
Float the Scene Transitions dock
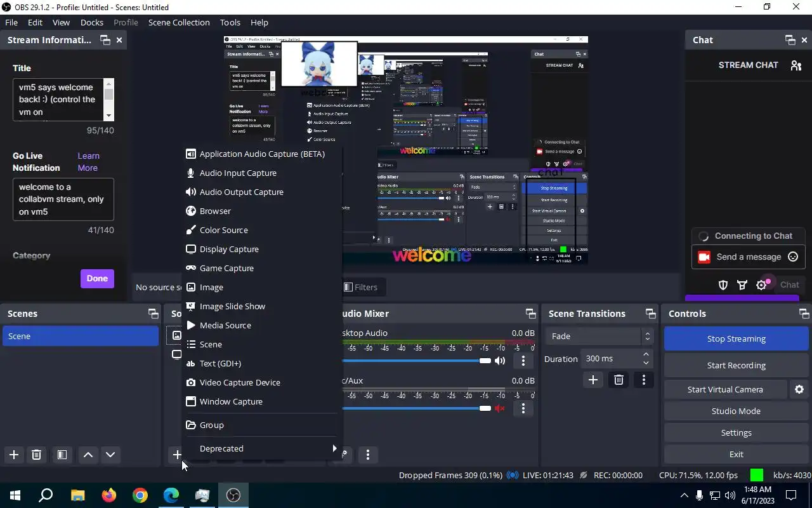[650, 314]
